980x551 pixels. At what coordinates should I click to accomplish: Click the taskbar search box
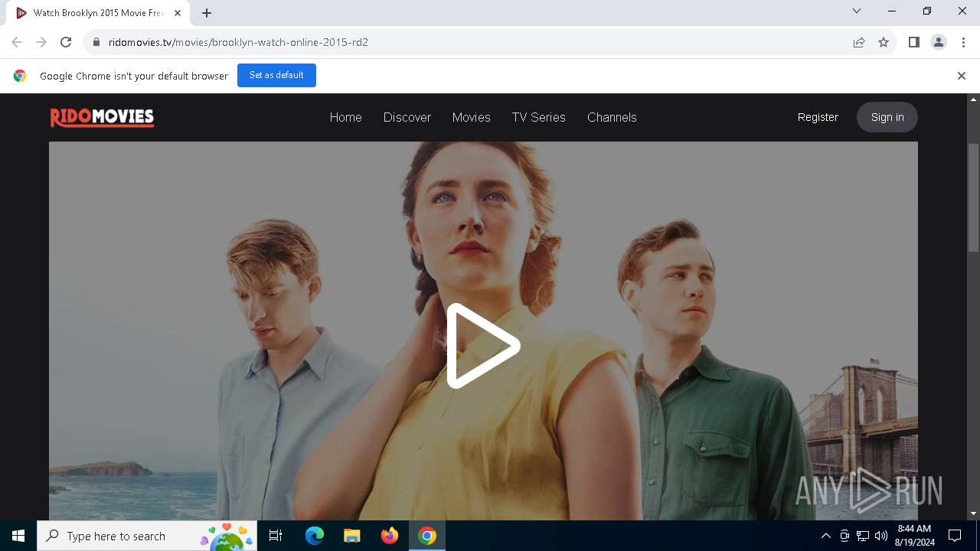[148, 536]
